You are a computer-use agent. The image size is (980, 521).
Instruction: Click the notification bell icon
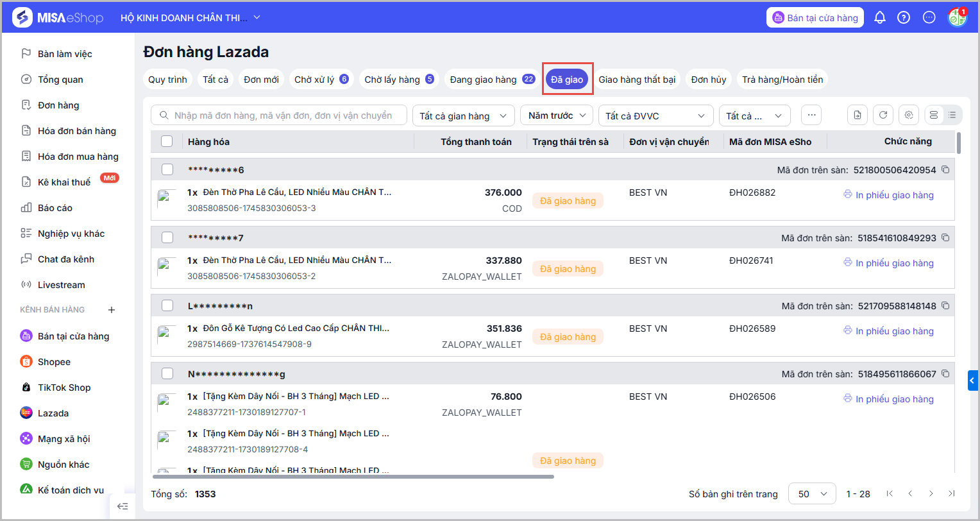click(x=880, y=18)
